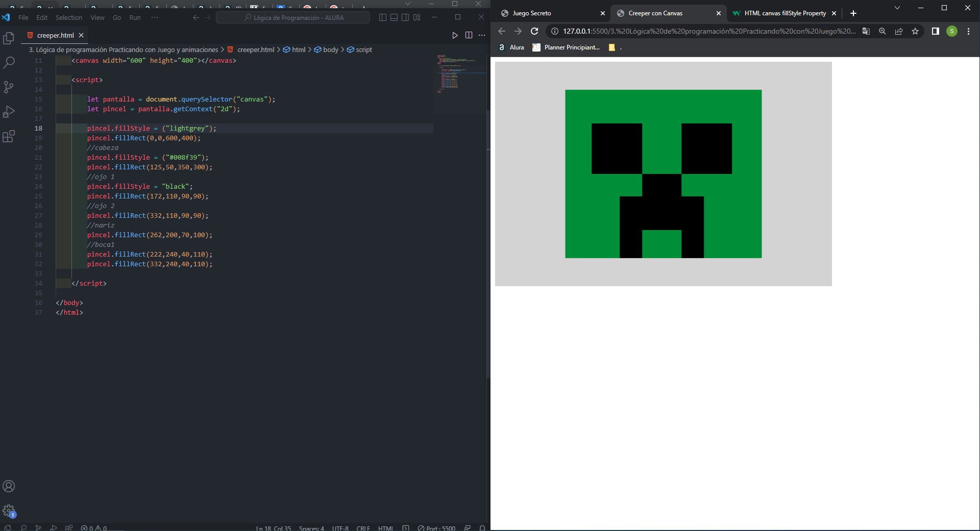Click the errors and warnings status item

(94, 528)
